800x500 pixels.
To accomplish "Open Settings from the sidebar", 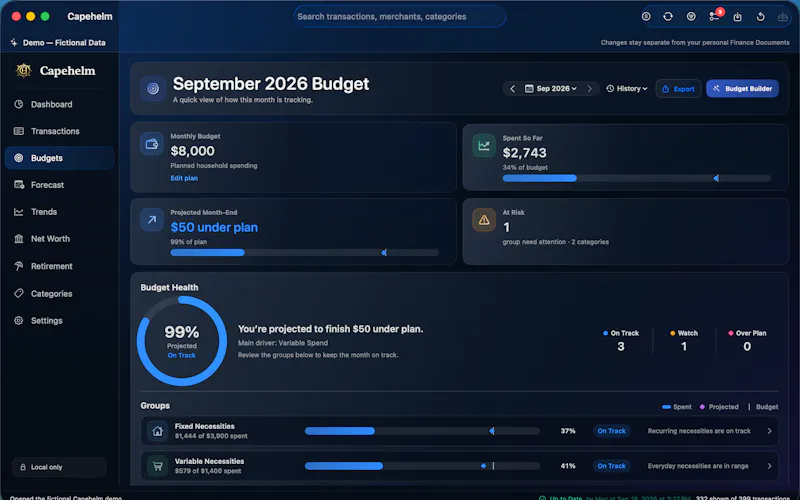I will pos(59,320).
